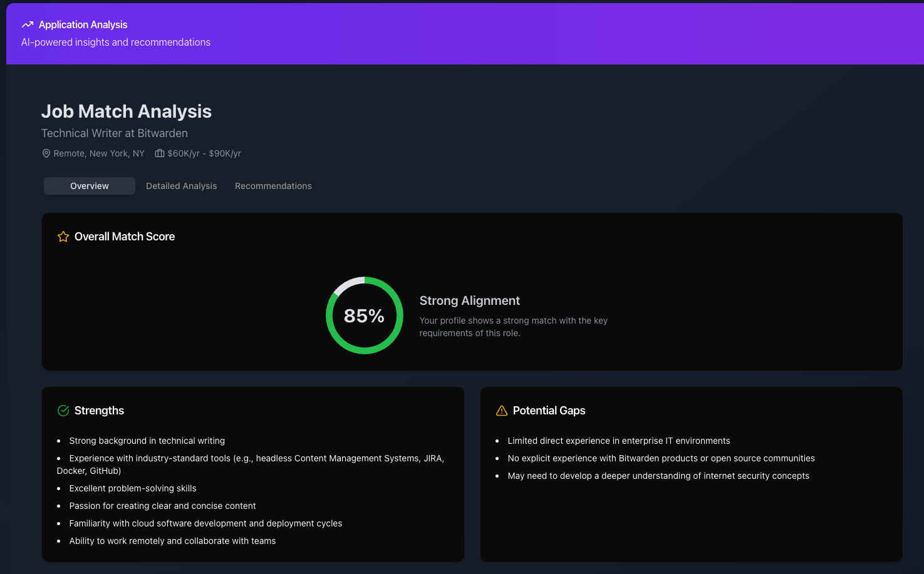The image size is (924, 574).
Task: Click the '$60K/yr - $90K/yr' salary text
Action: 204,153
